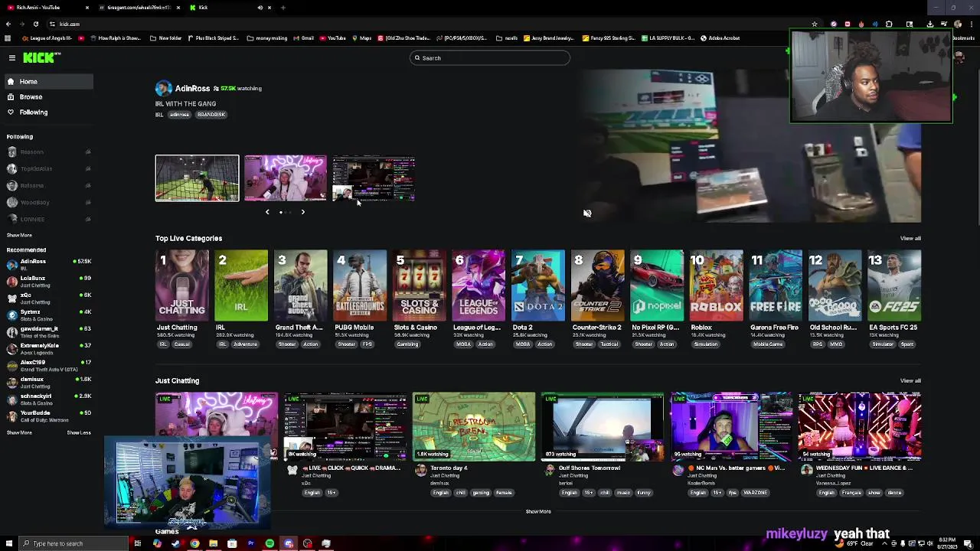Open the Grand Theft Auto category card
980x551 pixels.
301,285
